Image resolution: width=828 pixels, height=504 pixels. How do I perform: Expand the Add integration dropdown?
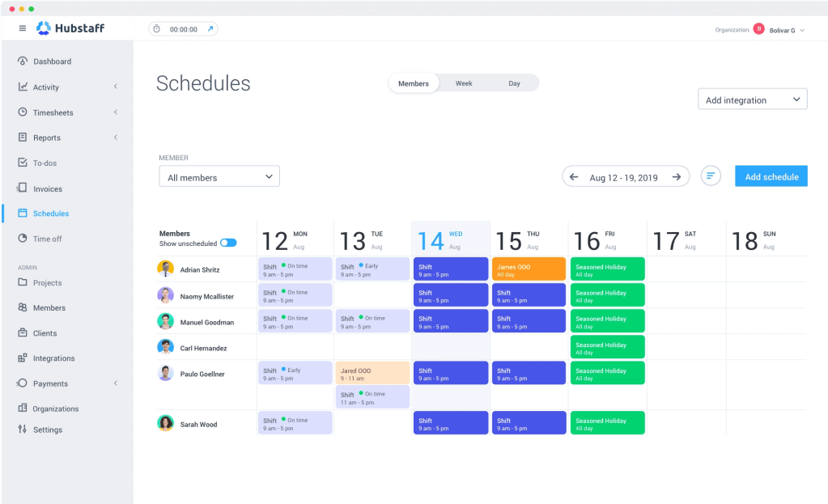(752, 99)
